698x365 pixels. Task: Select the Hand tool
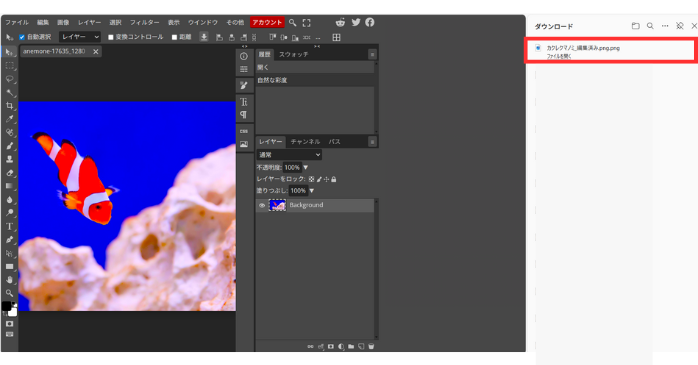pos(9,280)
